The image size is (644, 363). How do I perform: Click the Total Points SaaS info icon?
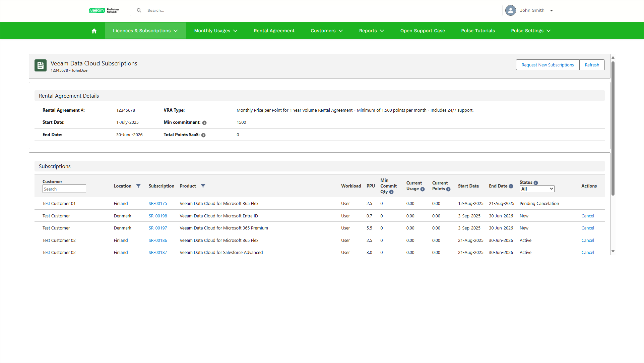(x=203, y=135)
